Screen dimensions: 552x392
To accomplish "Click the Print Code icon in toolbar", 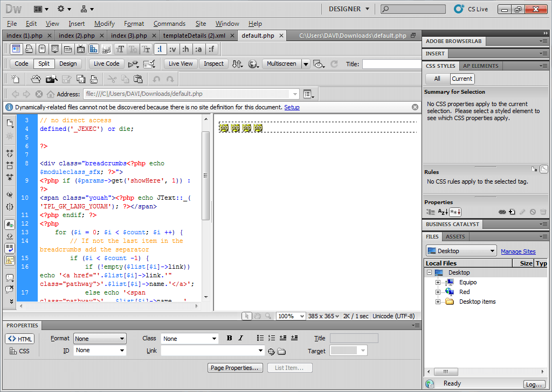I will (94, 79).
